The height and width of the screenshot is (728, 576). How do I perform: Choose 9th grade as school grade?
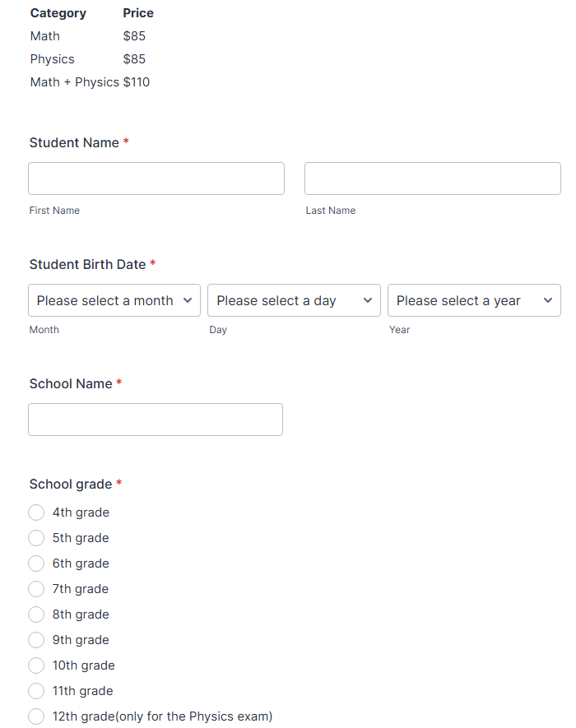click(36, 640)
